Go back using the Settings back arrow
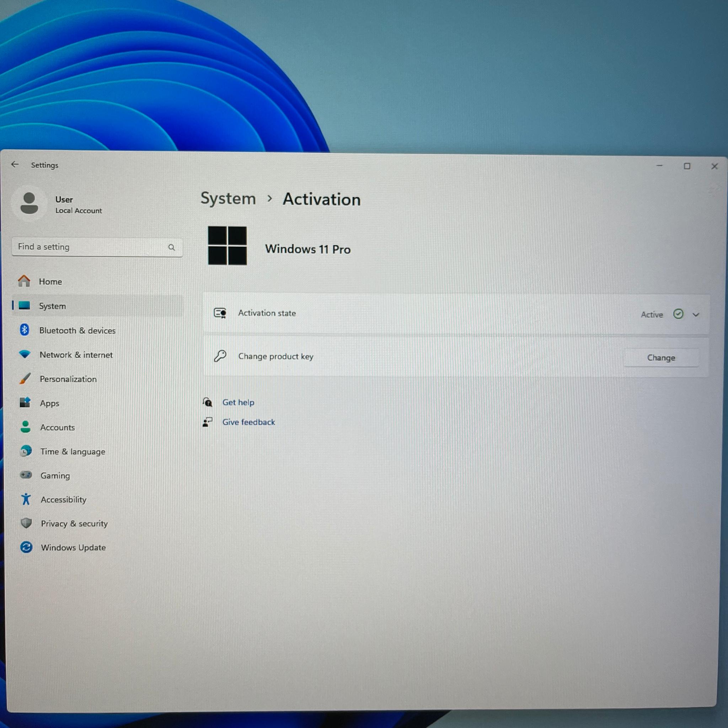728x728 pixels. pyautogui.click(x=15, y=164)
